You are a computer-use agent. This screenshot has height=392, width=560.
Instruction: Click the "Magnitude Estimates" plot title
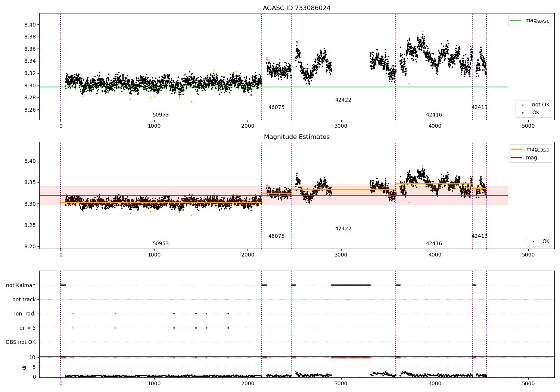296,137
